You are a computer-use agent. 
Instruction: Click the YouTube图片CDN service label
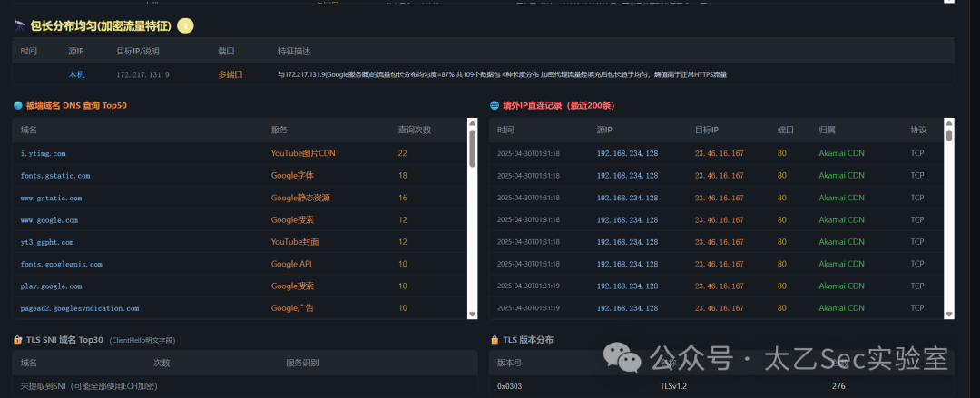point(303,153)
